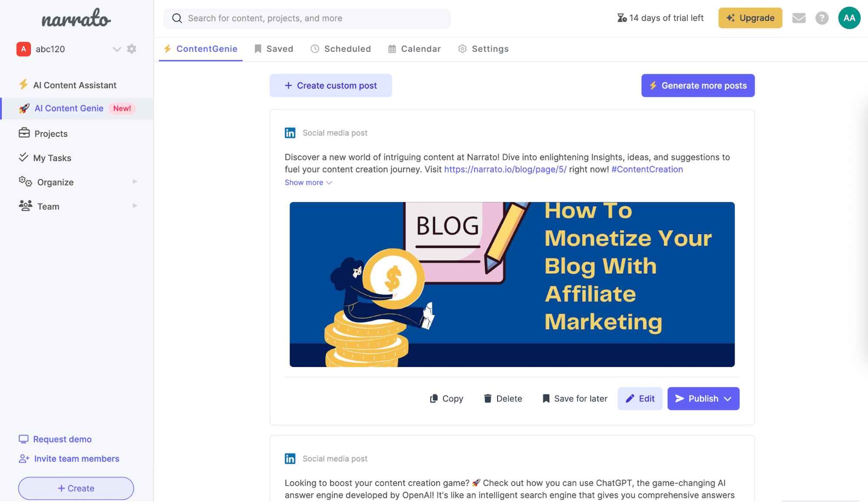
Task: Click 'Social media post' label of first post
Action: pos(335,133)
